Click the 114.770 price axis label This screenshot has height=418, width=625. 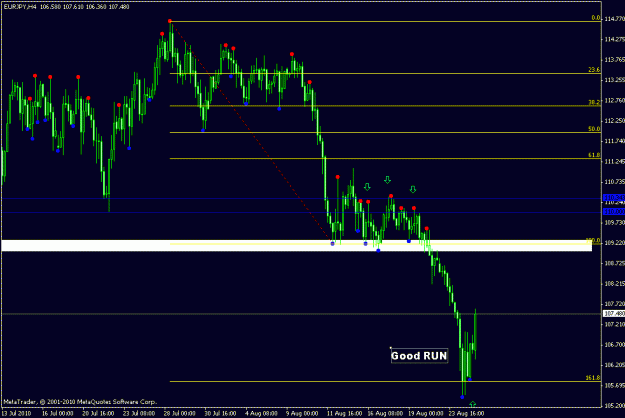coord(614,19)
